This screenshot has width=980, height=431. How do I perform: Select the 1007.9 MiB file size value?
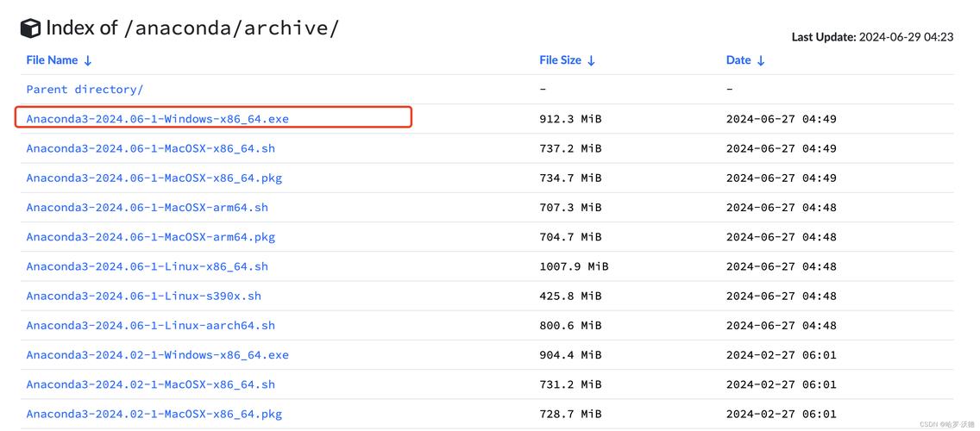[574, 266]
